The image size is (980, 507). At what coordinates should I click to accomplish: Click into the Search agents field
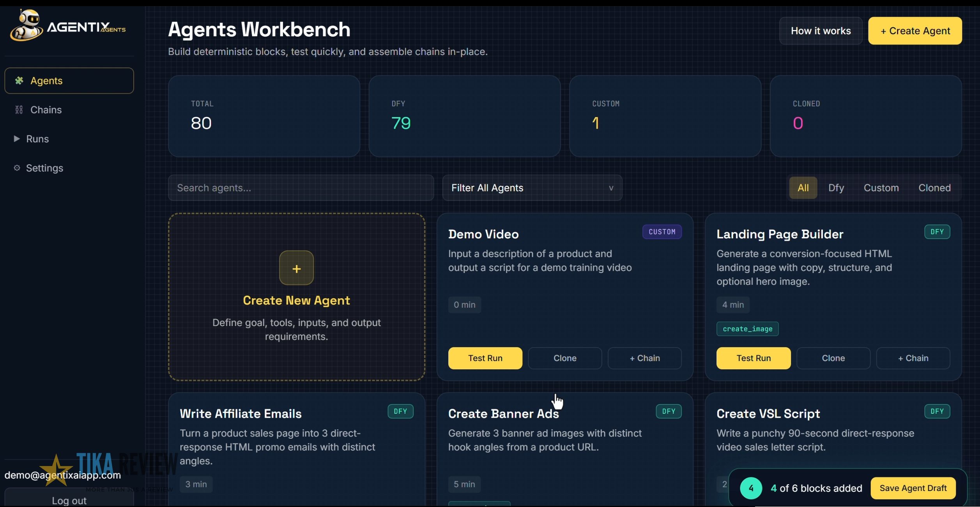tap(301, 188)
